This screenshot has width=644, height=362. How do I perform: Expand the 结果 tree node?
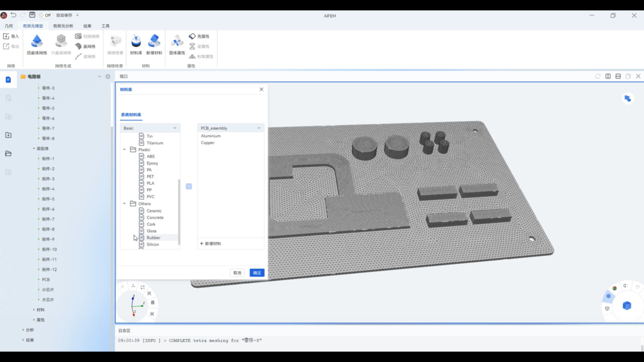(x=23, y=340)
